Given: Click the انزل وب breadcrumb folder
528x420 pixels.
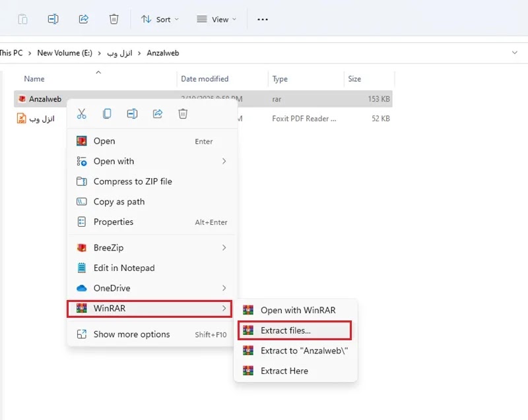Looking at the screenshot, I should [119, 53].
